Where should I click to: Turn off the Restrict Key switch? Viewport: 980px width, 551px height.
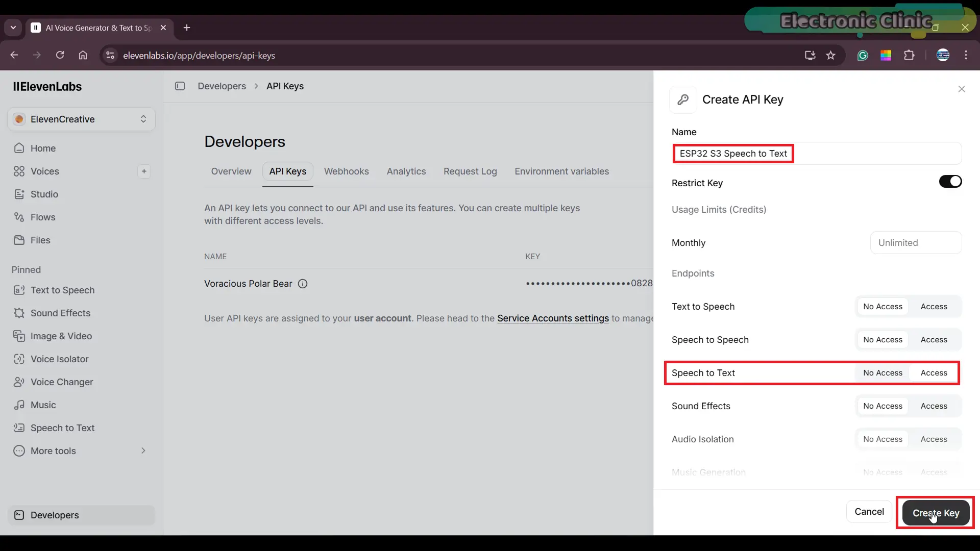950,182
